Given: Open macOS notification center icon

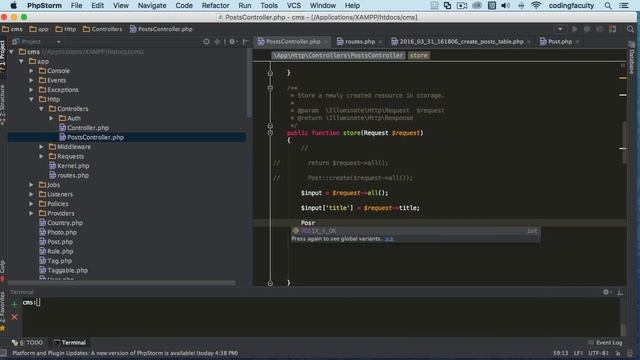Looking at the screenshot, I should pos(624,5).
